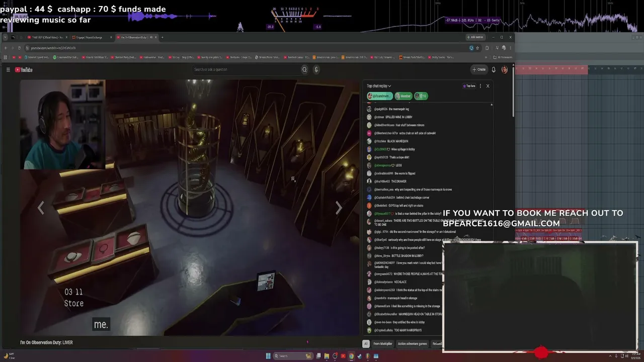Expand the Top chat replay dropdown
Screen dimensions: 644x362
tap(379, 86)
